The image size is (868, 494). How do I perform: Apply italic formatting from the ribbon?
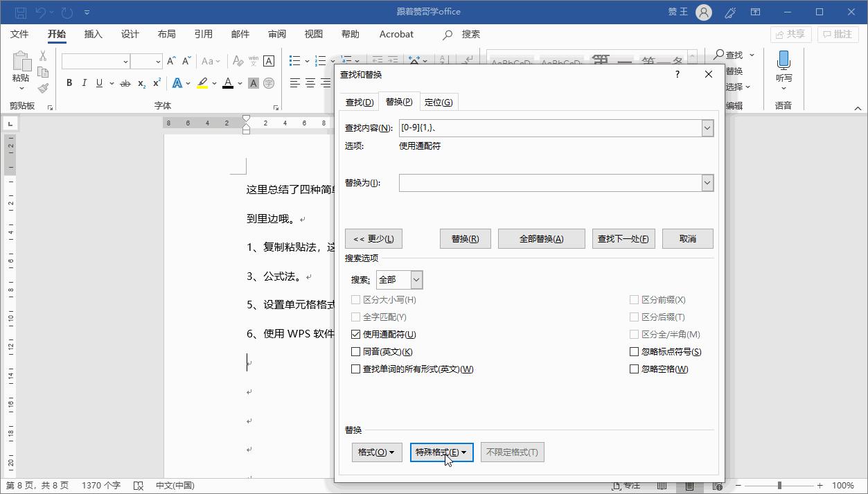click(84, 83)
